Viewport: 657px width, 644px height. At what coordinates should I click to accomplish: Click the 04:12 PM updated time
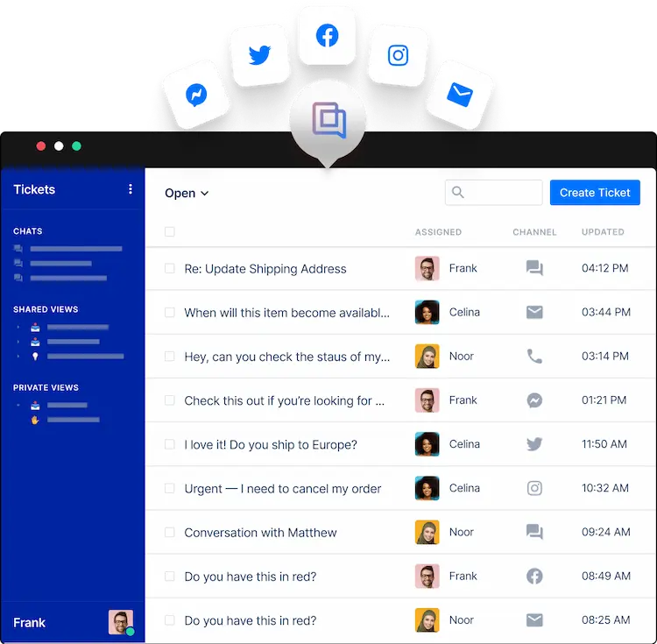click(x=605, y=268)
